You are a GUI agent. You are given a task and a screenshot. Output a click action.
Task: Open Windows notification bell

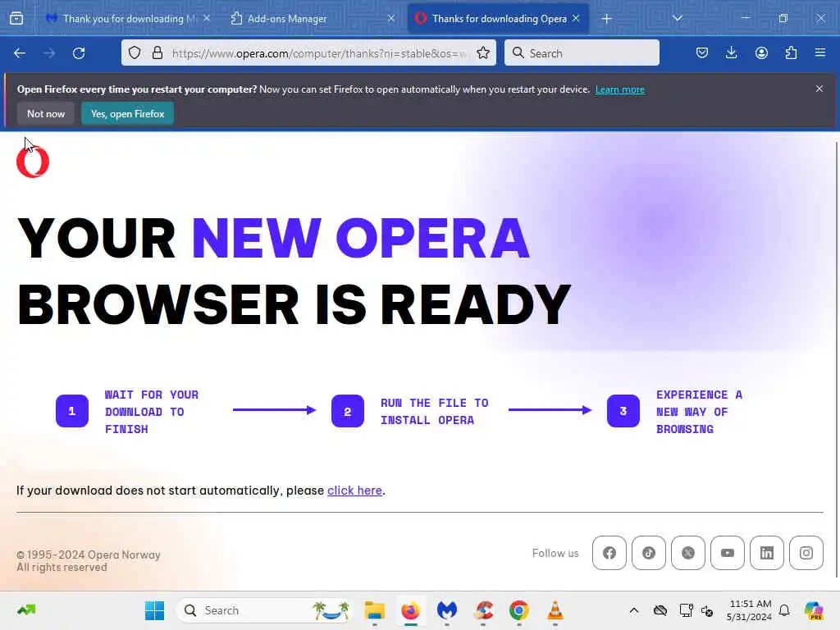784,610
